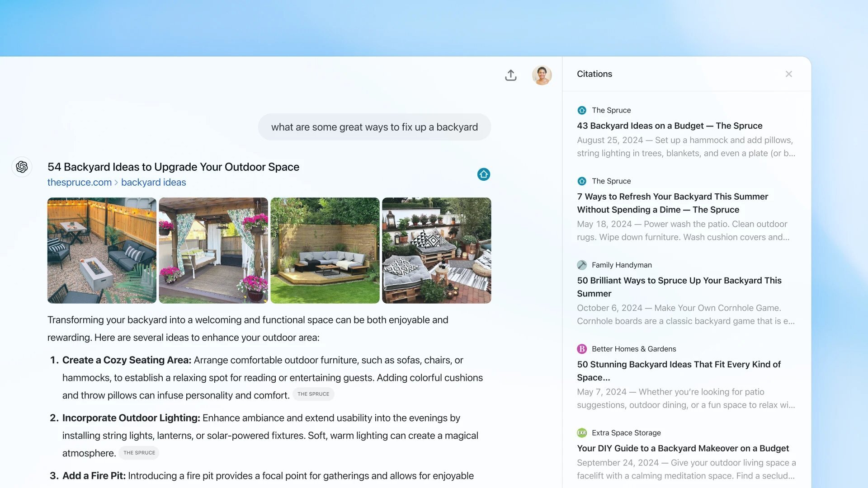
Task: Click 7 Ways to Refresh Backyard article title
Action: 672,202
